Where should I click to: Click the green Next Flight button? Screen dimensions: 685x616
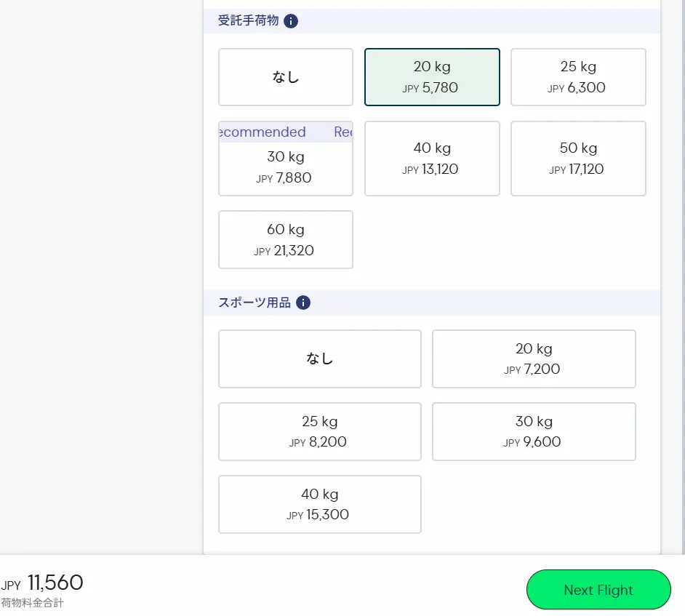click(598, 590)
